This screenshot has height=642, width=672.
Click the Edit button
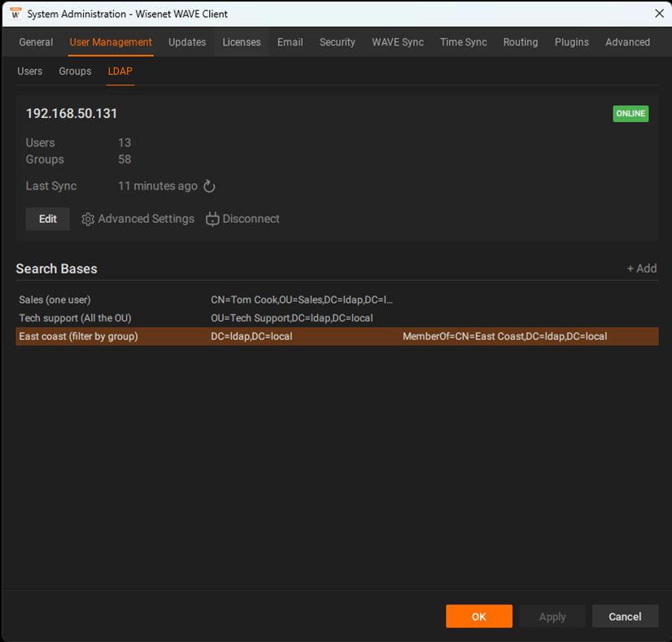[47, 219]
